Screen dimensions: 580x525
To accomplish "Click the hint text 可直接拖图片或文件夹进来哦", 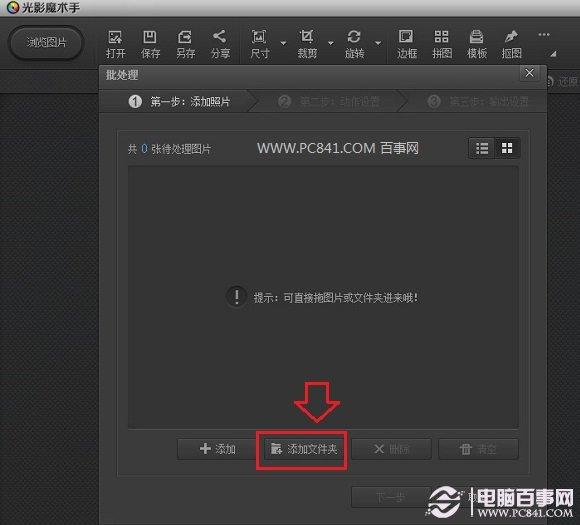I will pos(335,297).
